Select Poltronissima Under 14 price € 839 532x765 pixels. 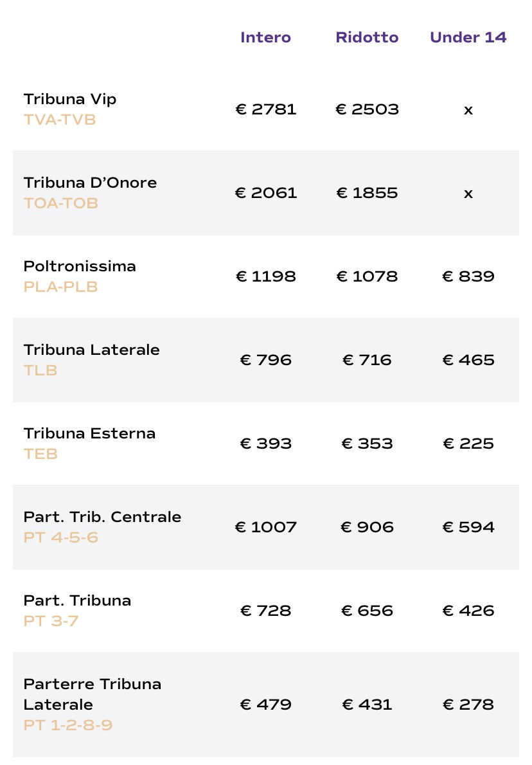[x=468, y=276]
